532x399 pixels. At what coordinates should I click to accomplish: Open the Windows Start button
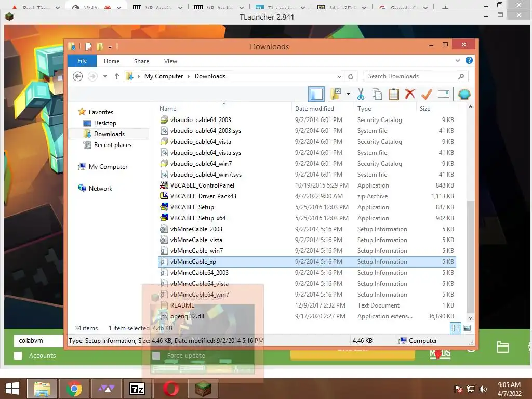pos(12,389)
